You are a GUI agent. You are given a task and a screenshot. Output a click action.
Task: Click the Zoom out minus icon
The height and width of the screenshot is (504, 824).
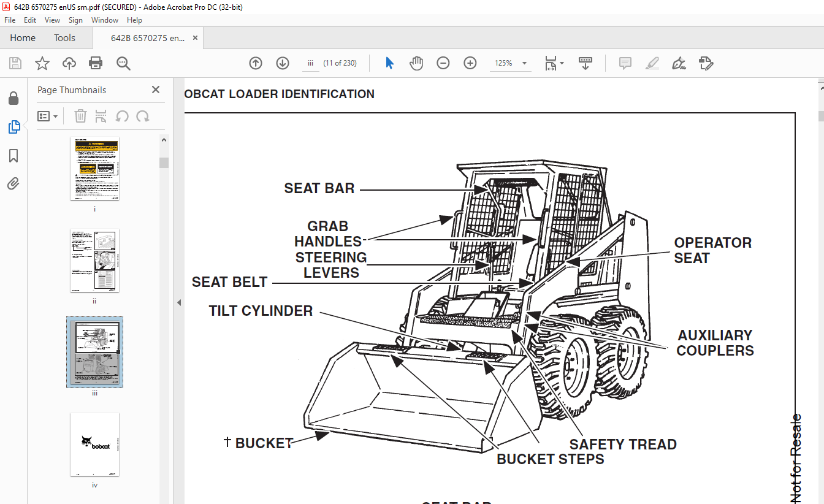[x=443, y=63]
